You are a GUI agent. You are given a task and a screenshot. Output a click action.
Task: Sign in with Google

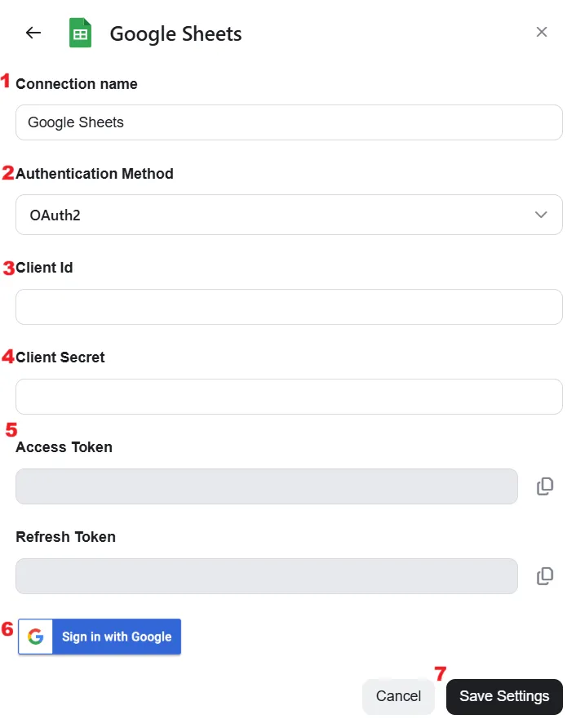(100, 636)
